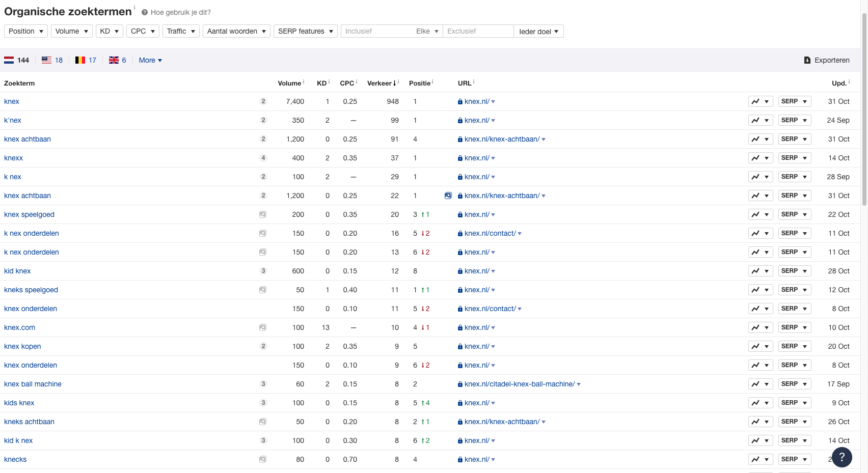
Task: Expand URL dropdown arrow for k'nex row
Action: pos(493,121)
